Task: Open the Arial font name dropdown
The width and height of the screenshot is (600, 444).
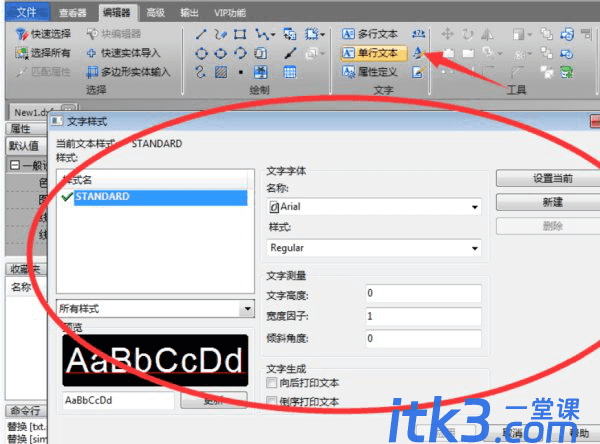Action: pos(474,207)
